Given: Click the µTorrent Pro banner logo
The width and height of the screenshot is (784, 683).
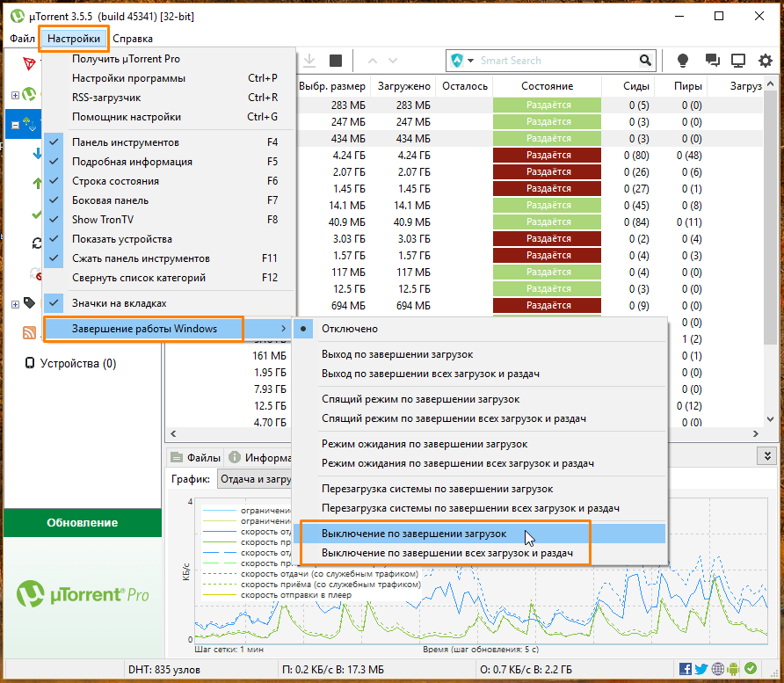Looking at the screenshot, I should tap(83, 594).
